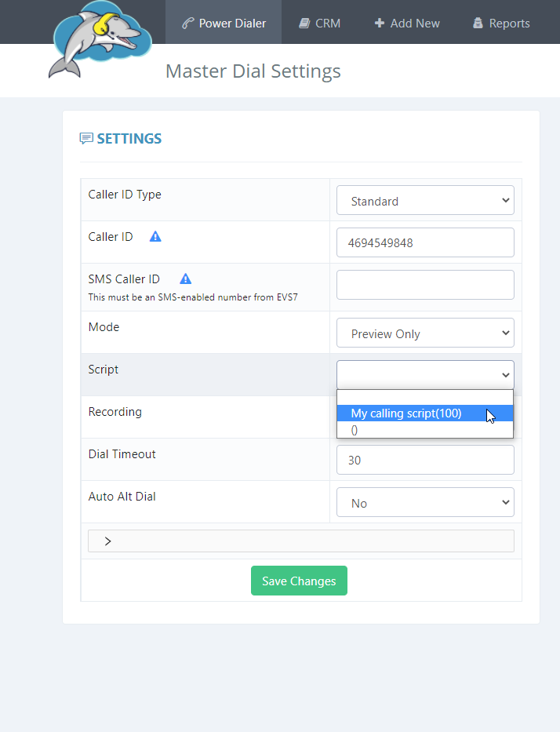
Task: Click the CRM book icon
Action: tap(305, 24)
